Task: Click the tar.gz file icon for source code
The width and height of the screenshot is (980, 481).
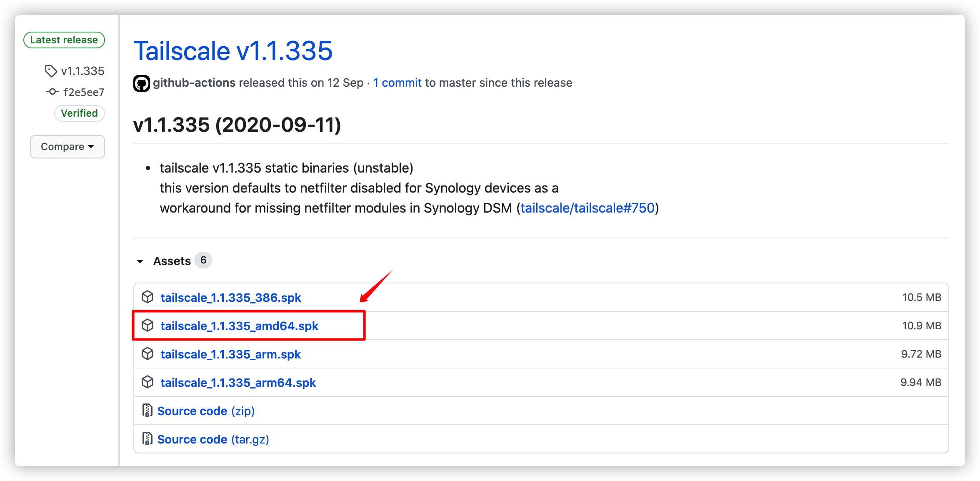Action: (147, 439)
